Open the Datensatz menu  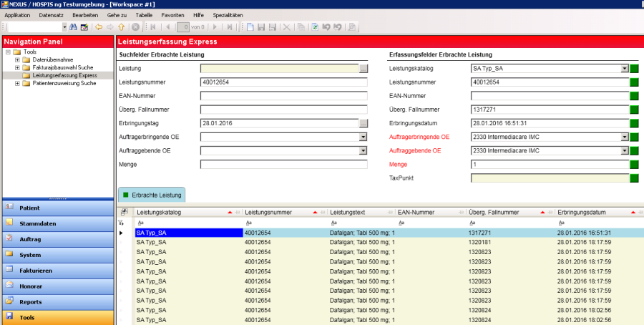pos(50,15)
